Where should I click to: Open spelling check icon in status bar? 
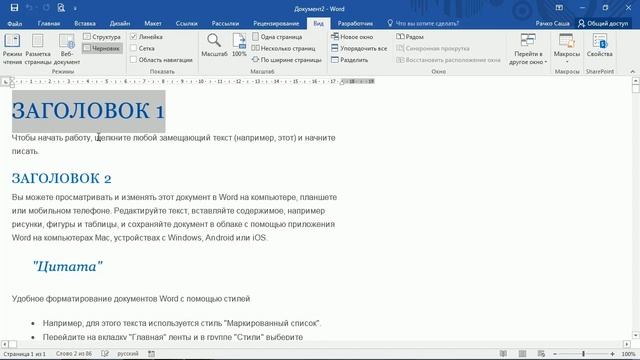point(105,354)
